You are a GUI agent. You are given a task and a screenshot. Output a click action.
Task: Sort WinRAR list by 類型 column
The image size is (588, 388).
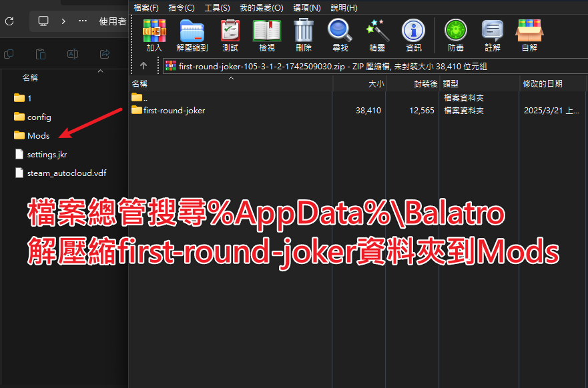tap(480, 83)
